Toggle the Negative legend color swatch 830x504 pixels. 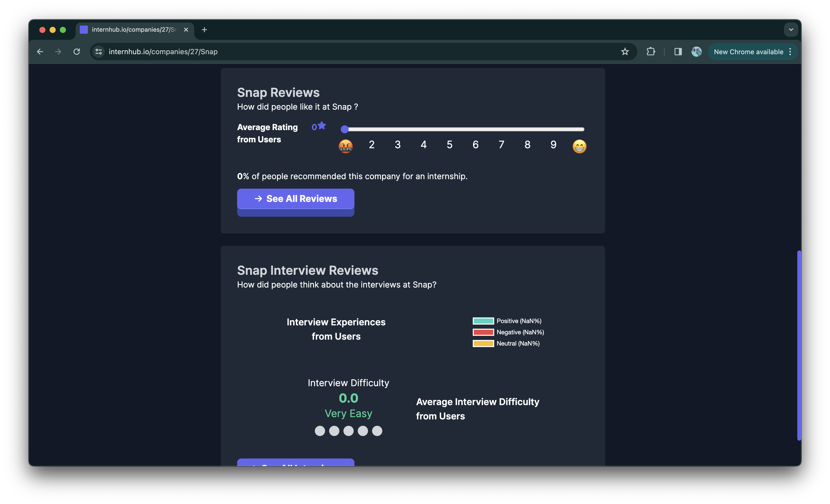point(483,332)
